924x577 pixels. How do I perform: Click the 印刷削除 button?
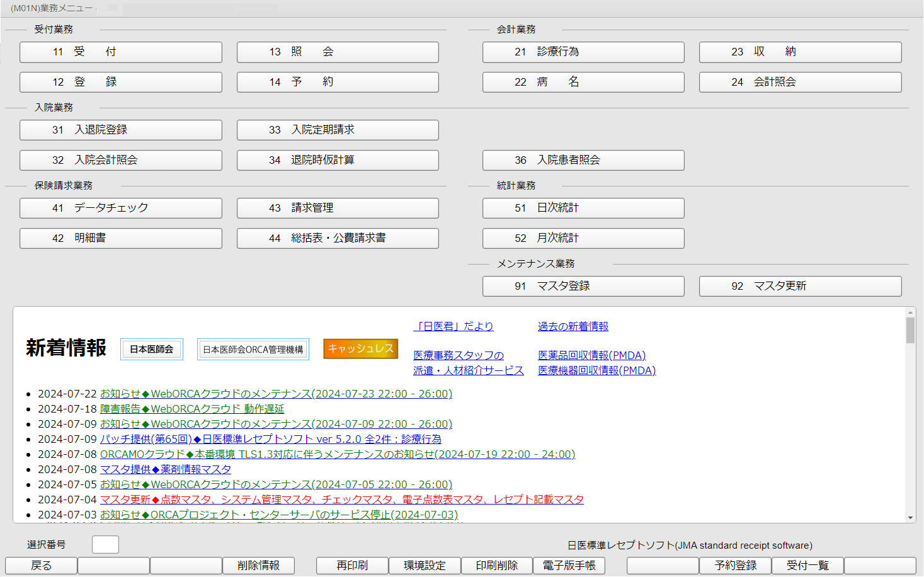[497, 566]
